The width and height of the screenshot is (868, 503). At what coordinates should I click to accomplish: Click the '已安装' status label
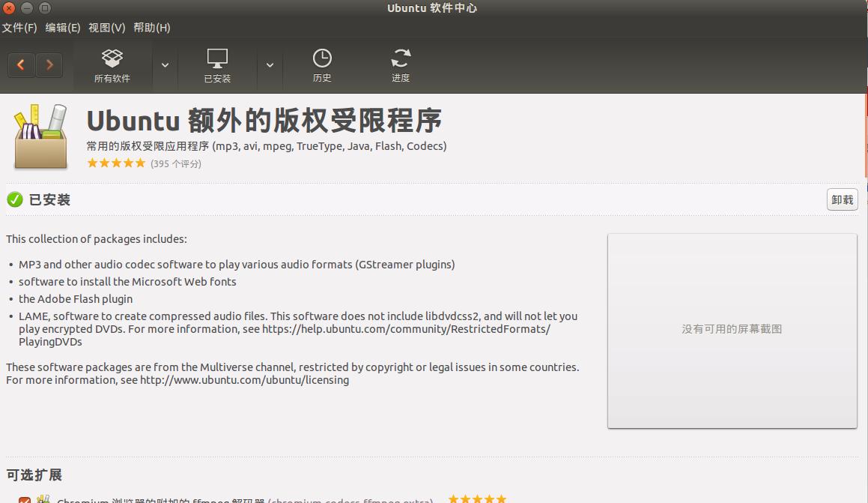pyautogui.click(x=50, y=200)
